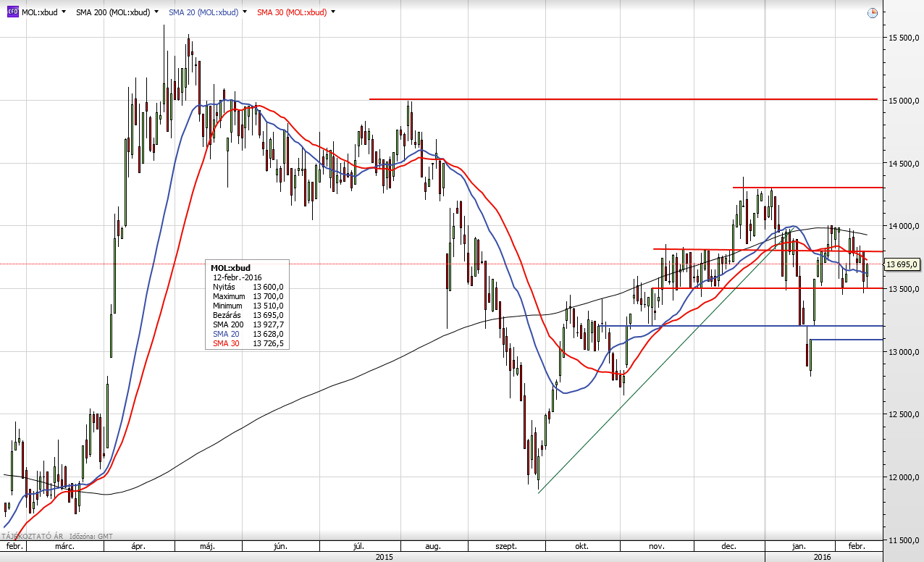
Task: Click the Maximum 13 700,0 row
Action: tap(248, 296)
